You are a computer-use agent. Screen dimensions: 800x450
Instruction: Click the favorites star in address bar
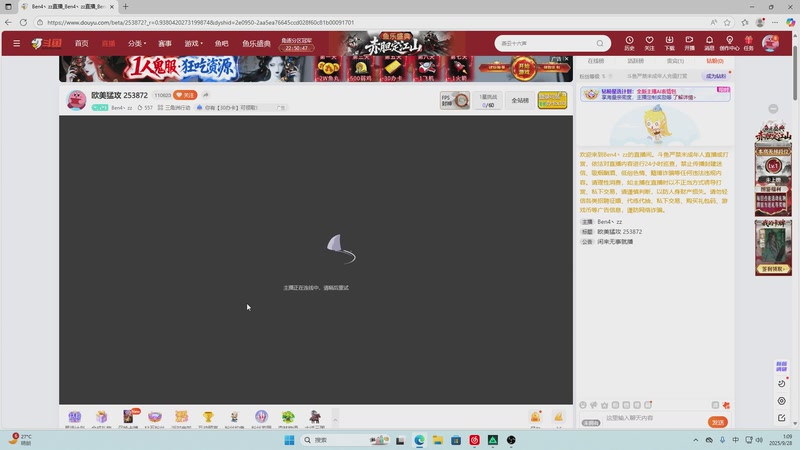(727, 22)
